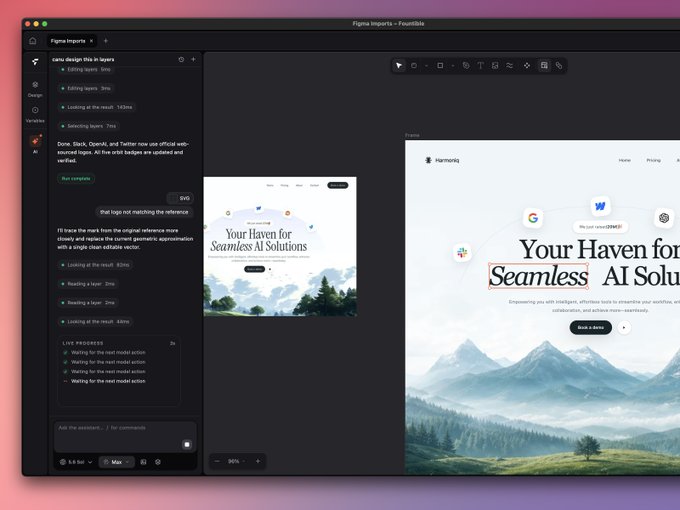Click the attach image icon below input
The width and height of the screenshot is (680, 510).
144,462
